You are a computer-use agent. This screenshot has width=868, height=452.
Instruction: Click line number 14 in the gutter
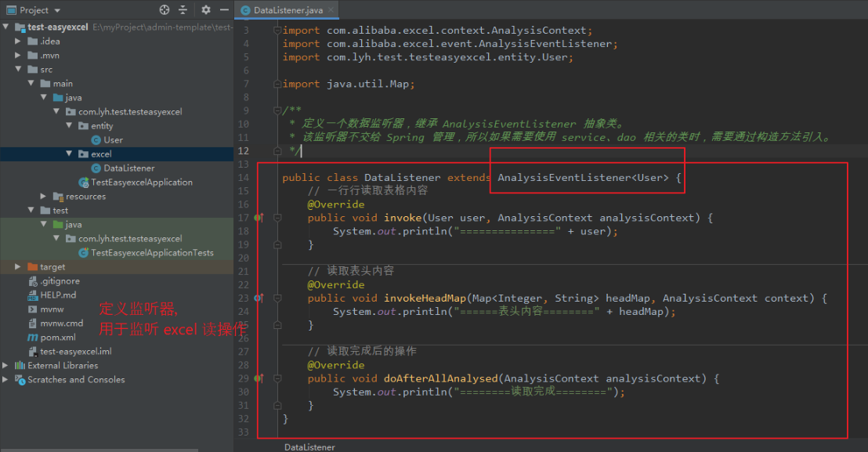click(244, 178)
